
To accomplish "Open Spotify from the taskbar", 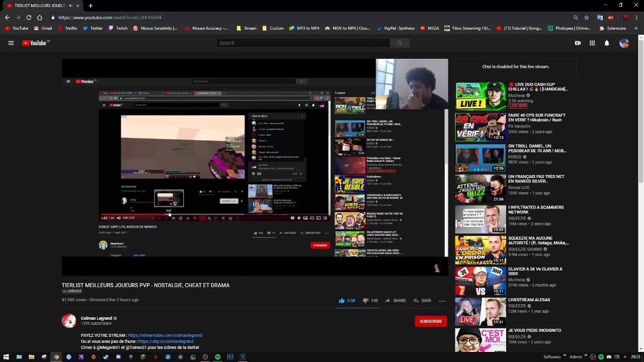I will [x=217, y=357].
